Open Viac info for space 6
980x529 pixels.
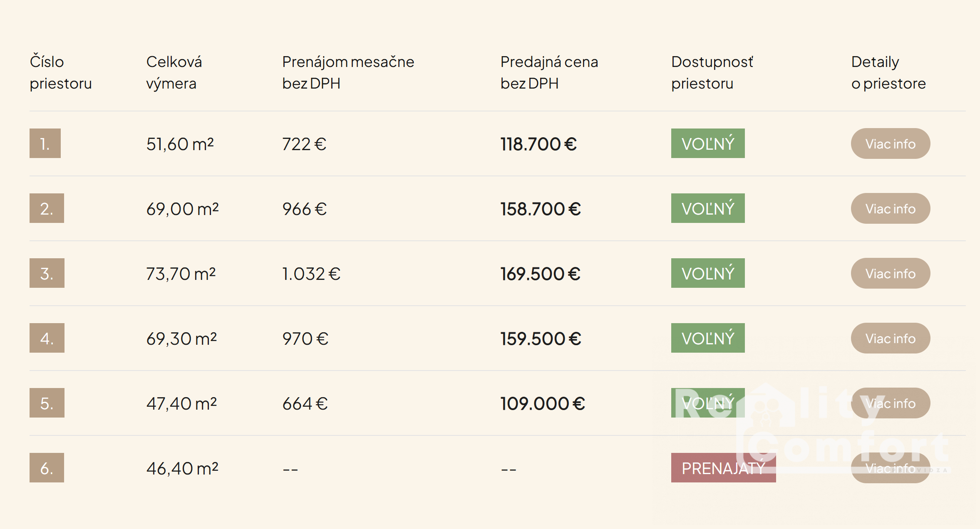(x=891, y=468)
